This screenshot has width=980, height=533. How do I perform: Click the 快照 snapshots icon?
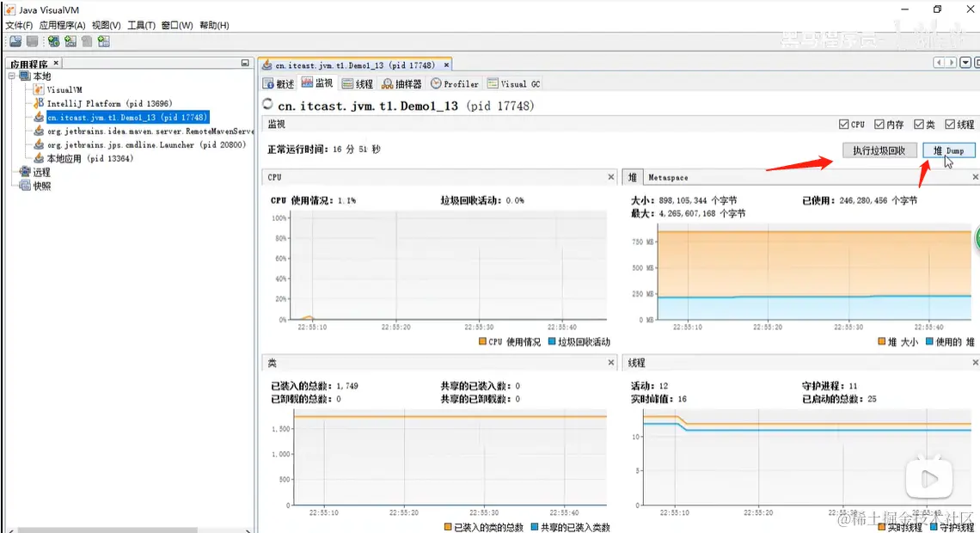tap(25, 186)
